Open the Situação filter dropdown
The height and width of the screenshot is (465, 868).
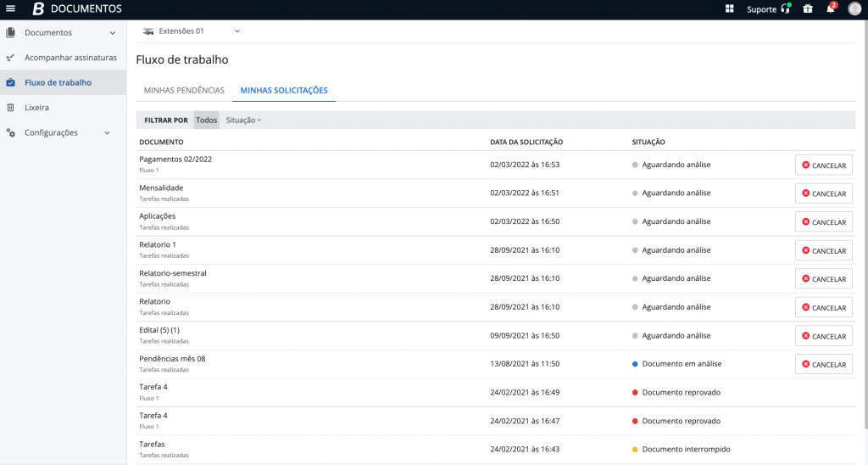[x=243, y=120]
